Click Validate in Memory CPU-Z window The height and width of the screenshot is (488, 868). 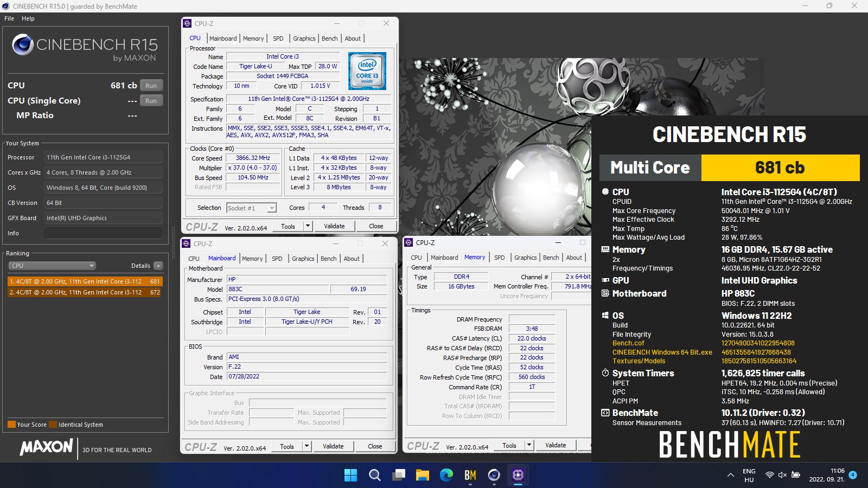tap(556, 445)
